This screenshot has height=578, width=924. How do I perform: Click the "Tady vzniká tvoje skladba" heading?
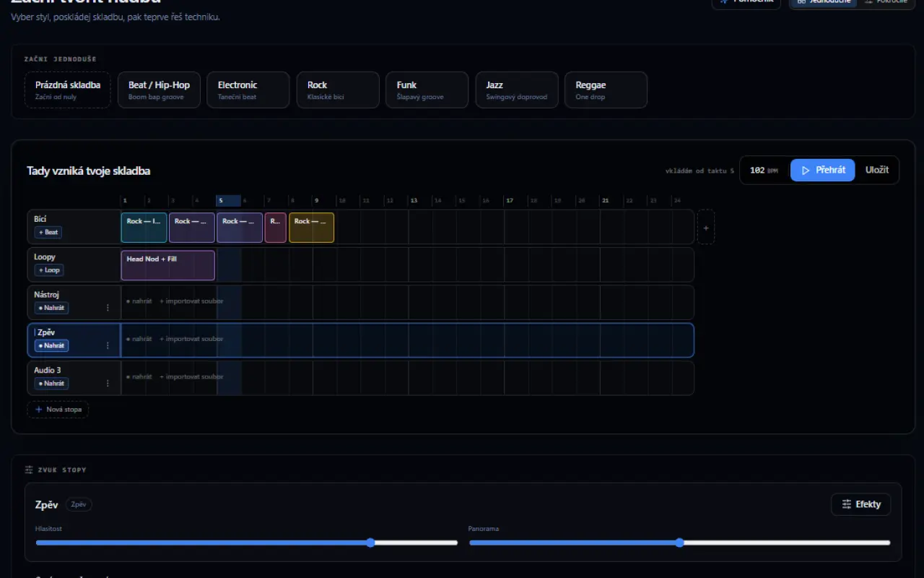pos(89,171)
